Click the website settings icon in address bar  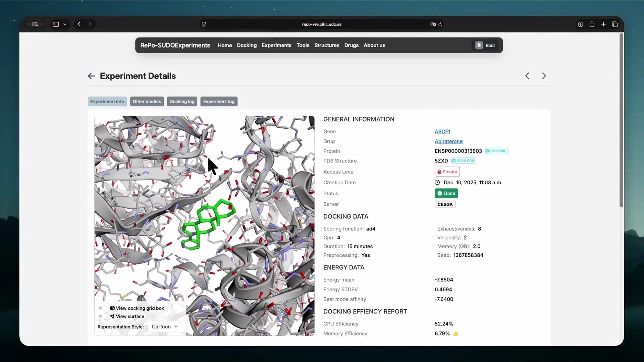(x=204, y=24)
